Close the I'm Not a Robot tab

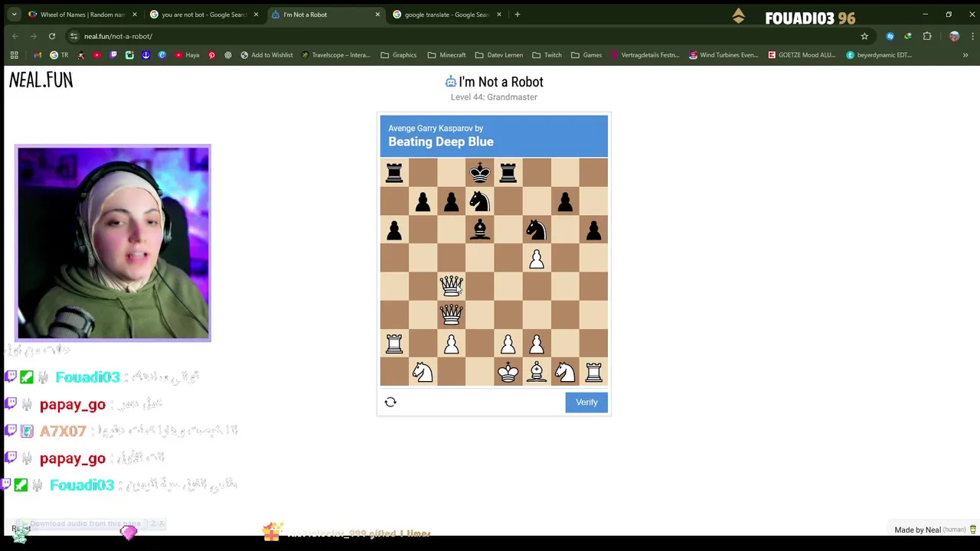(x=377, y=15)
